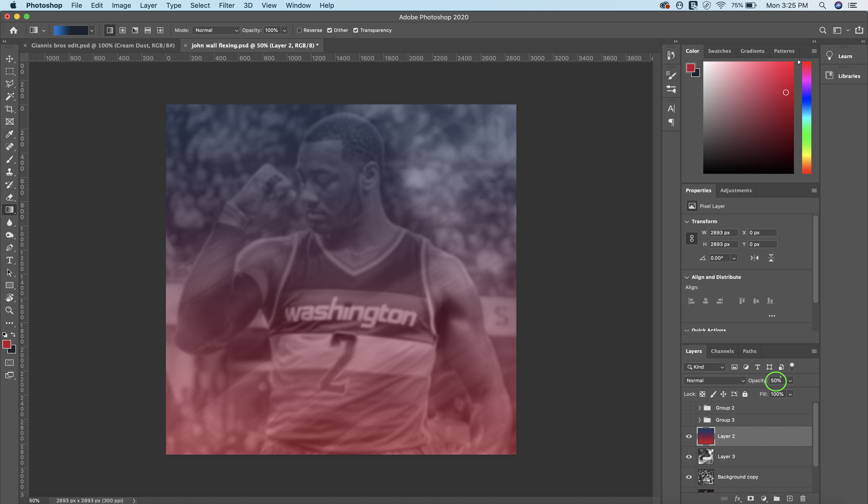Disable the Transparency checkbox
Image resolution: width=868 pixels, height=504 pixels.
356,30
